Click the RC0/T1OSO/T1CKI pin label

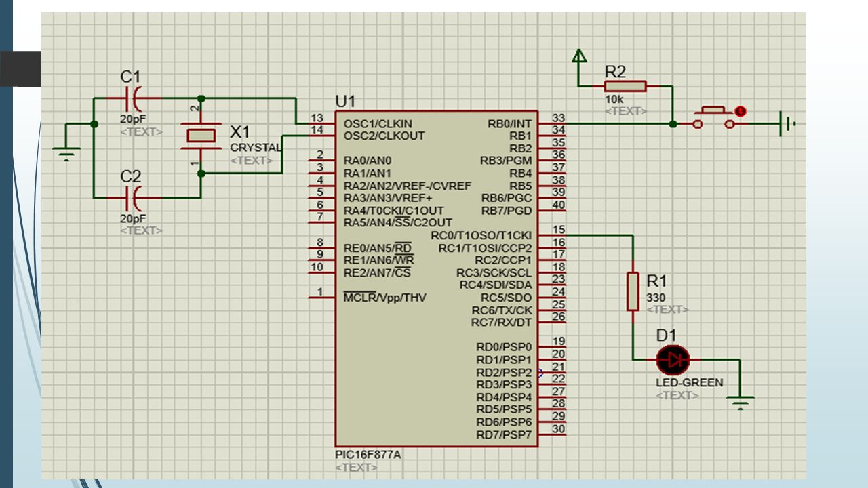(481, 235)
